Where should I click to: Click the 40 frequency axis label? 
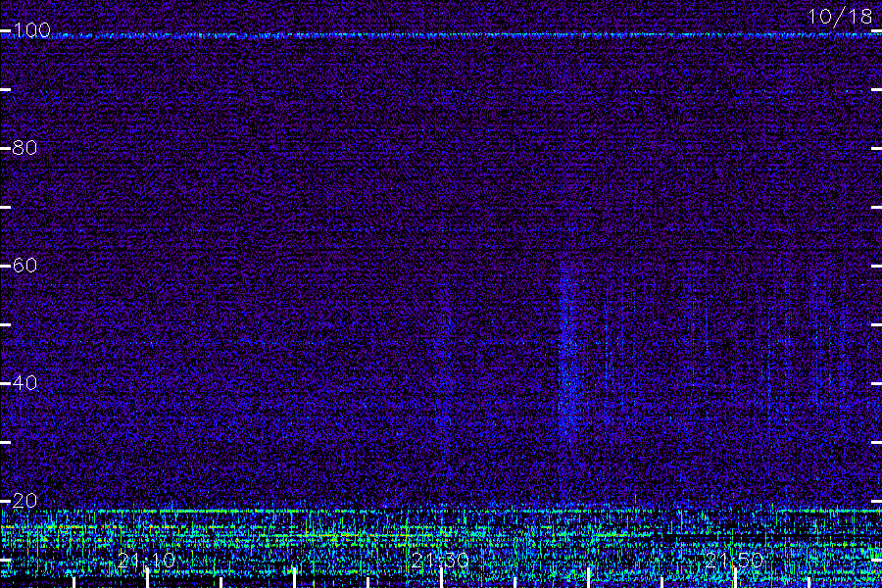click(x=24, y=382)
